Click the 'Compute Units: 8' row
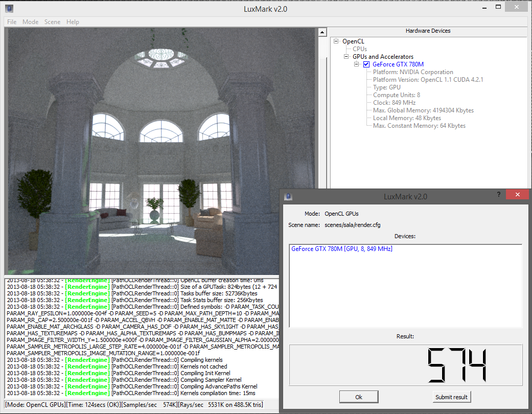The width and height of the screenshot is (532, 414). point(396,95)
